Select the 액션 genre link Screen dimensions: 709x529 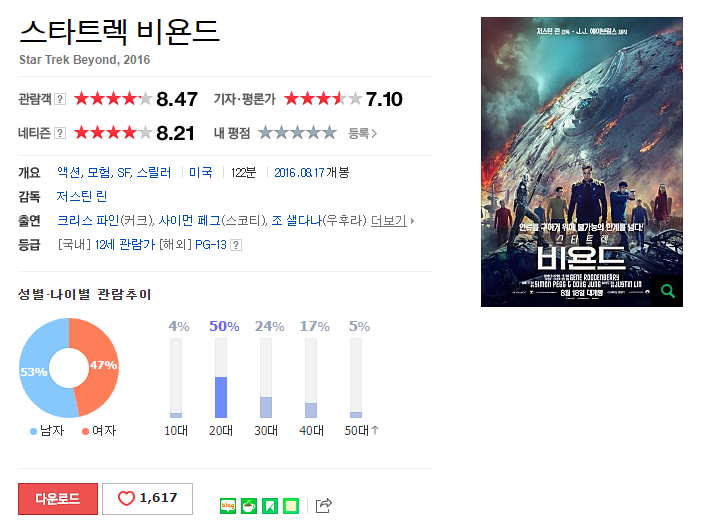(69, 172)
